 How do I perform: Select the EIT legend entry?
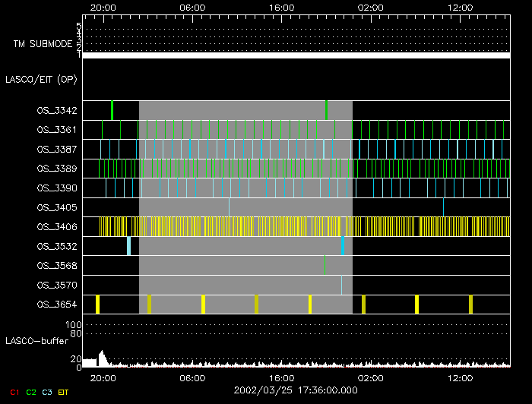click(64, 392)
